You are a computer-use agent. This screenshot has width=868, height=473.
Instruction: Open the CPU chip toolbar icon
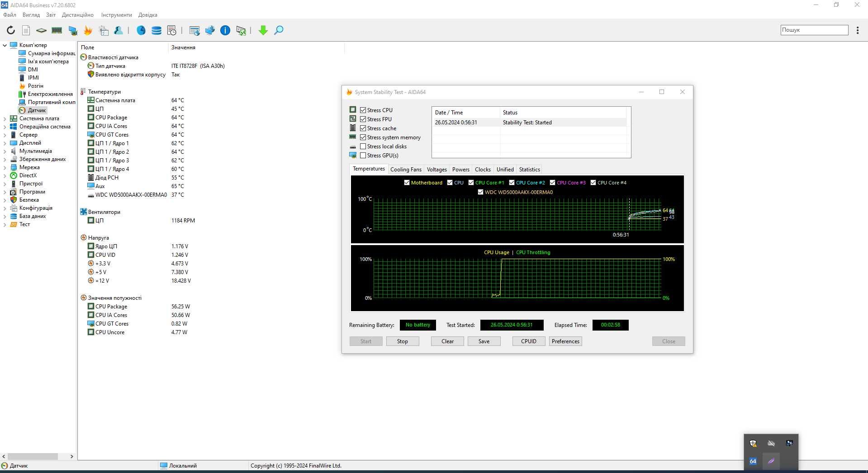point(41,30)
